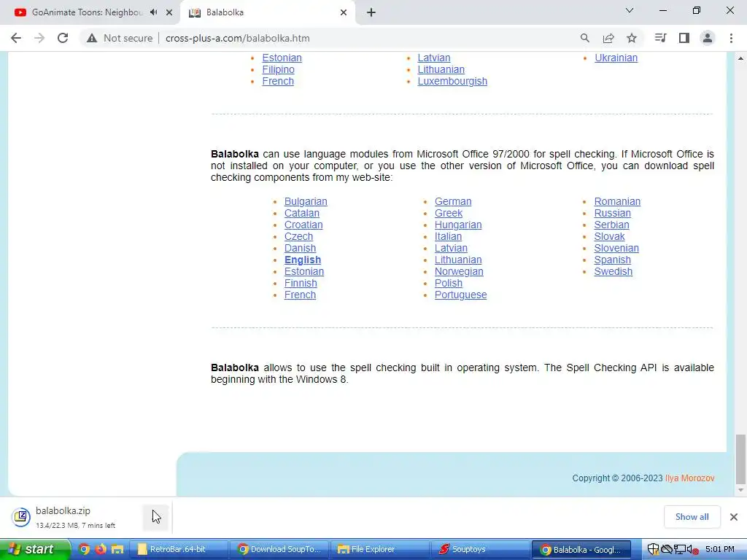
Task: Open the Swedish link
Action: point(613,271)
